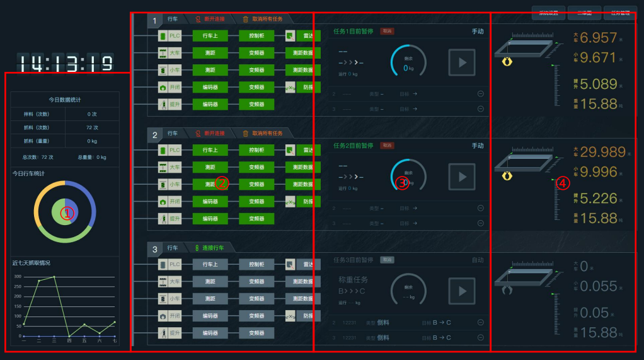Click the yellow grab icon on crane 1 diagram
The height and width of the screenshot is (360, 644).
pos(504,62)
